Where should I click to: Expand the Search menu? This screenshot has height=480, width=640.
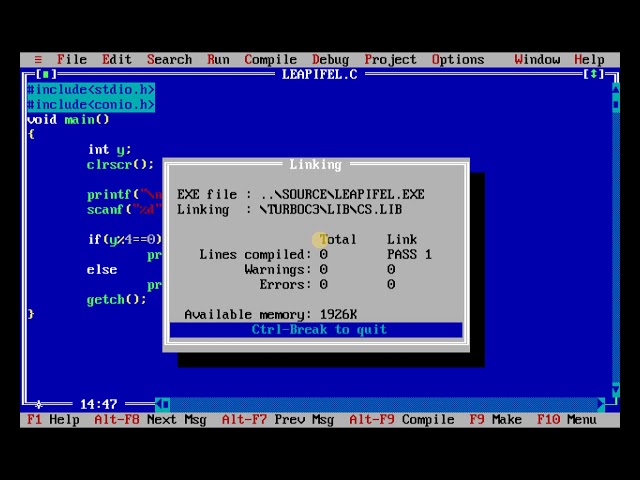click(x=169, y=59)
